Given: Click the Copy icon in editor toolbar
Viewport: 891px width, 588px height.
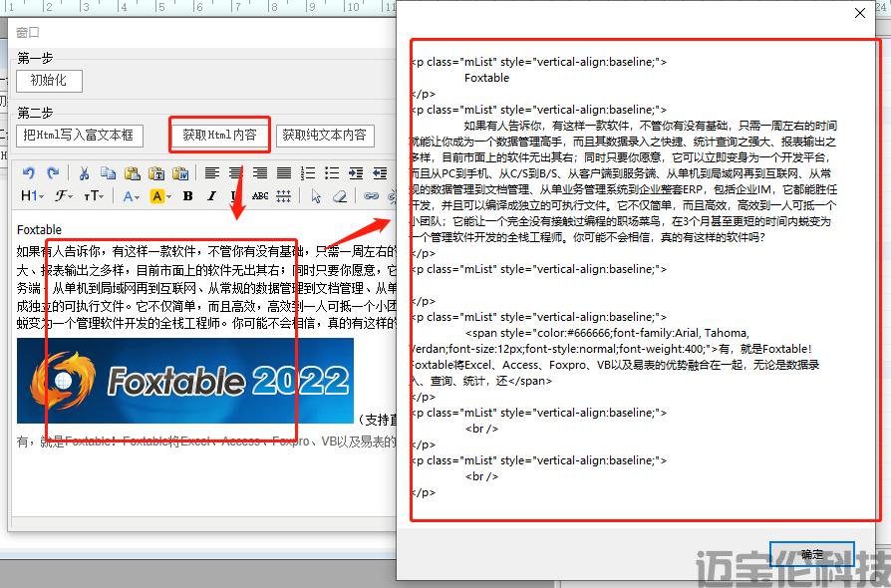Looking at the screenshot, I should point(109,173).
